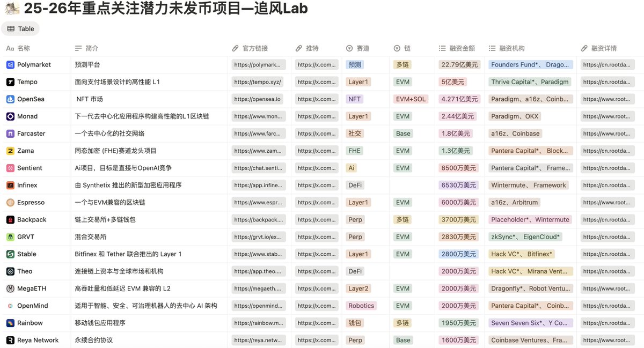Click the Zama yellow logo icon
The height and width of the screenshot is (348, 644).
pos(10,151)
